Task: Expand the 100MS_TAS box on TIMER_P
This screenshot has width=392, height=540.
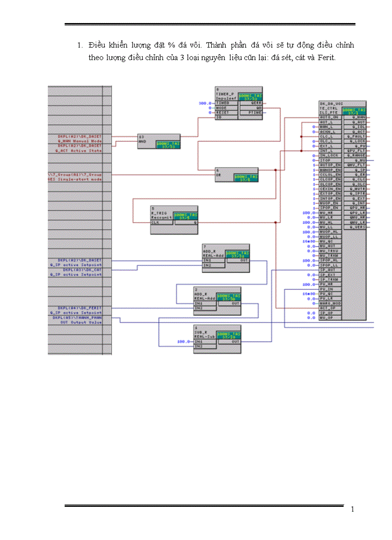Action: click(x=250, y=95)
